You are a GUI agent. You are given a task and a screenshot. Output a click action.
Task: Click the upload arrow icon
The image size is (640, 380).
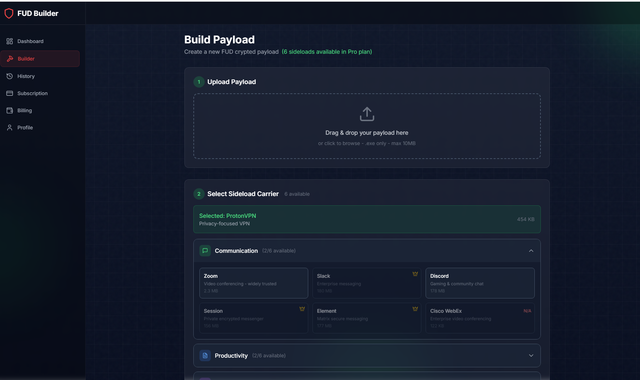coord(367,114)
